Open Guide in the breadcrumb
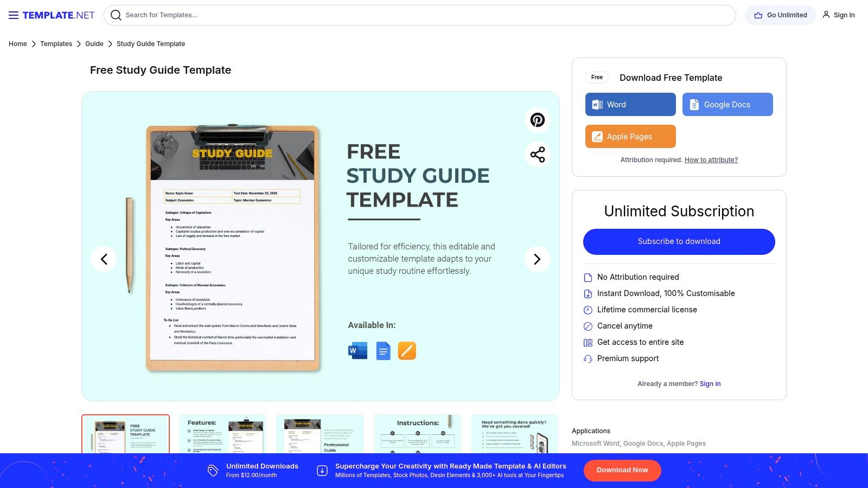The image size is (868, 488). (94, 44)
